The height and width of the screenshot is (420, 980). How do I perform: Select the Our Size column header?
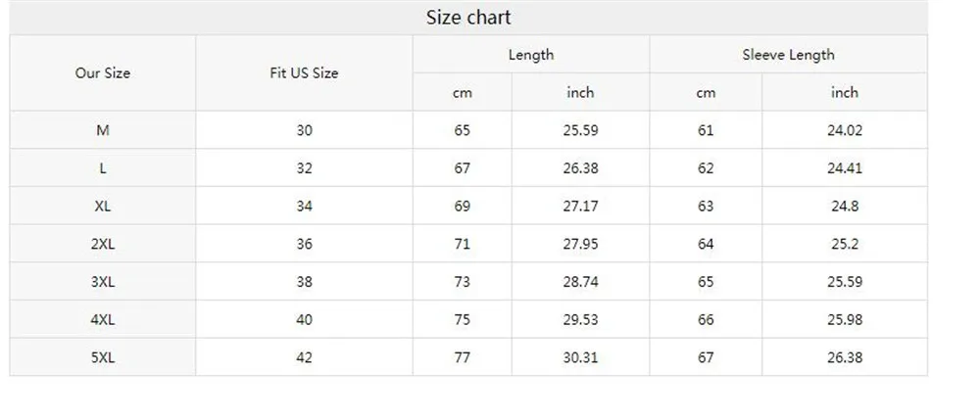click(x=103, y=73)
